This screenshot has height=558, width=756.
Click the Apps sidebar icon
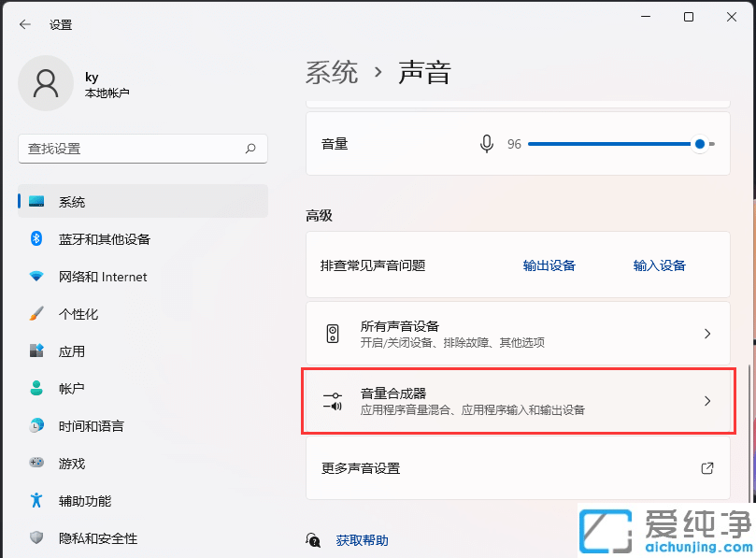(x=35, y=351)
